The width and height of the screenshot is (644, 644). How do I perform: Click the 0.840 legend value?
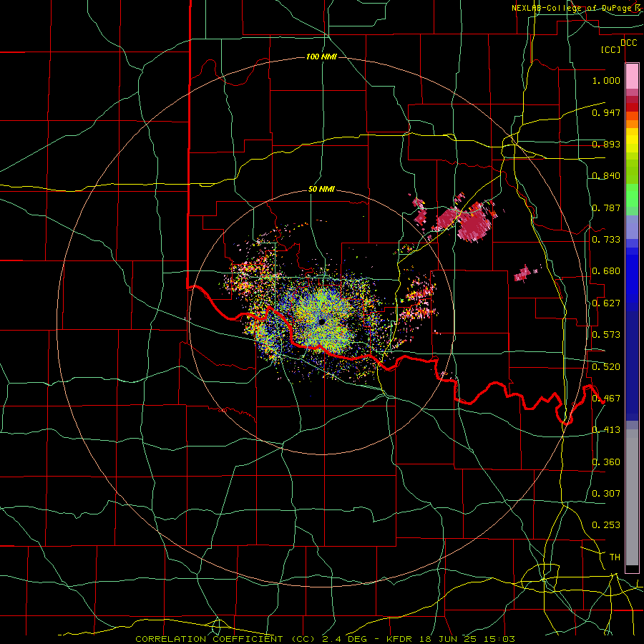606,175
